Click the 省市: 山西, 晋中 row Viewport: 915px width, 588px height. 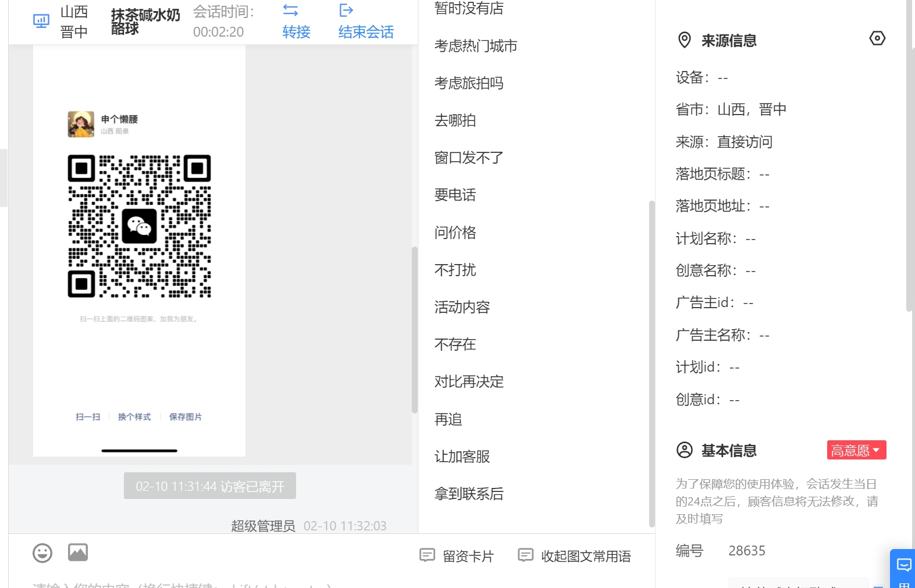[731, 109]
